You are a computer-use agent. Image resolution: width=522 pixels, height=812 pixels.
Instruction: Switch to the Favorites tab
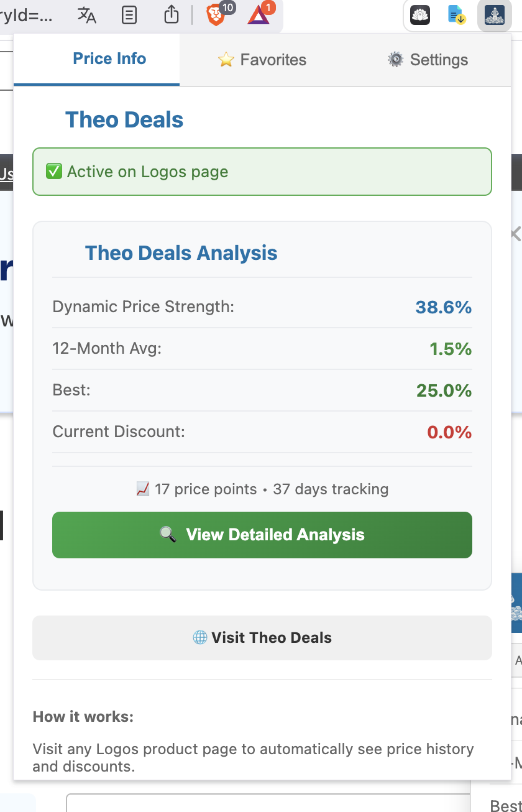[x=262, y=59]
